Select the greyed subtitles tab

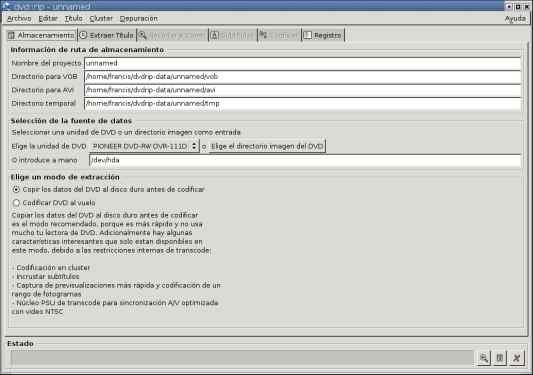(233, 35)
